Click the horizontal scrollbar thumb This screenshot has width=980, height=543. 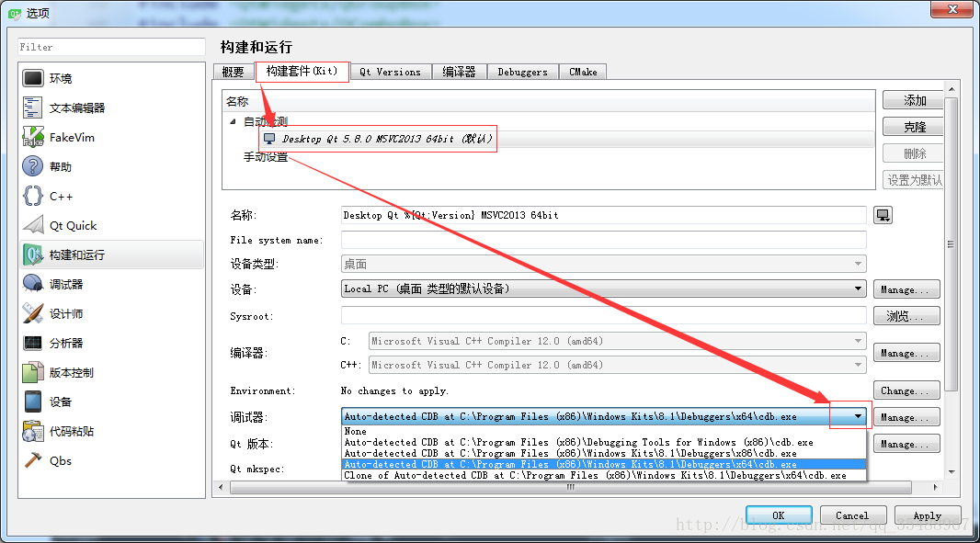coord(570,487)
